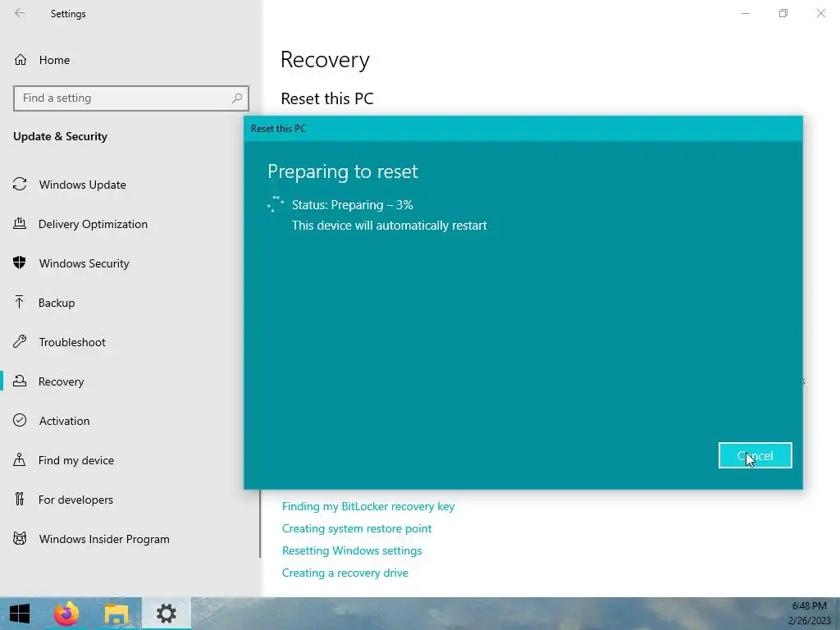This screenshot has width=840, height=630.
Task: Open Resetting Windows settings link
Action: coord(352,550)
